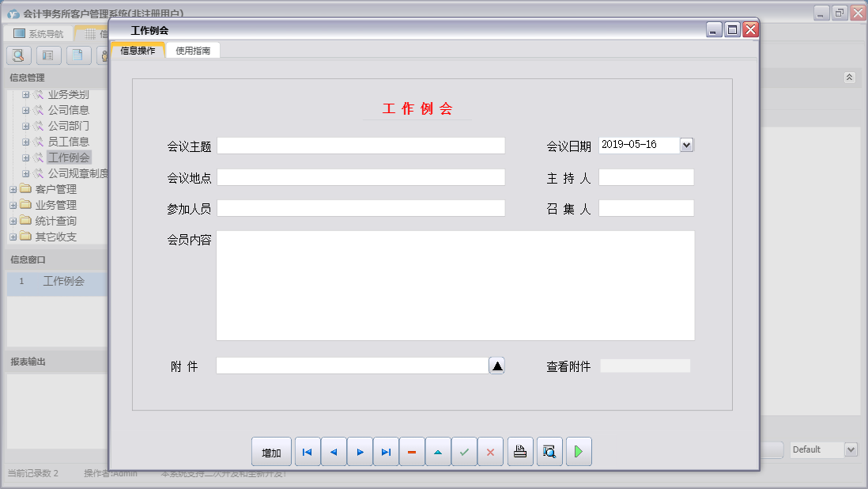The height and width of the screenshot is (489, 868).
Task: Click the previous record arrow icon
Action: point(333,451)
